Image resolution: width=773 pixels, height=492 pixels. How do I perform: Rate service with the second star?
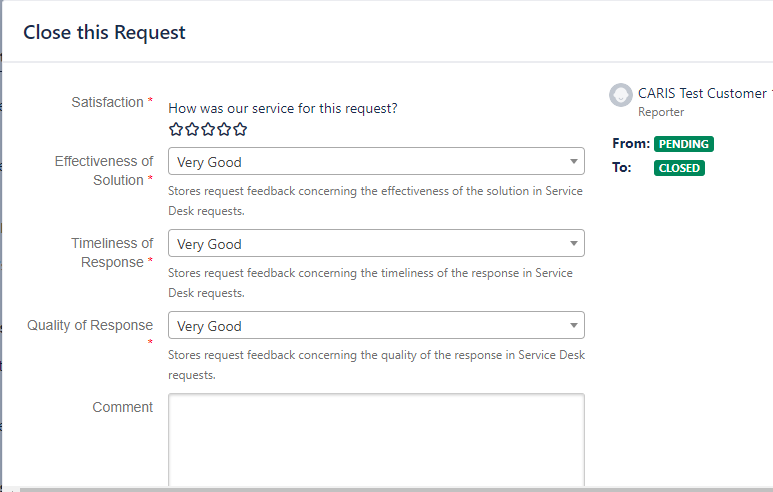(192, 129)
